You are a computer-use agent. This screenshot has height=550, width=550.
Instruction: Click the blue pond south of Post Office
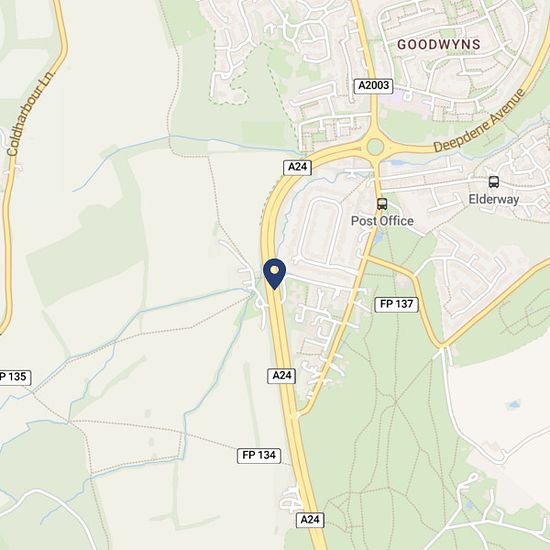point(379,238)
